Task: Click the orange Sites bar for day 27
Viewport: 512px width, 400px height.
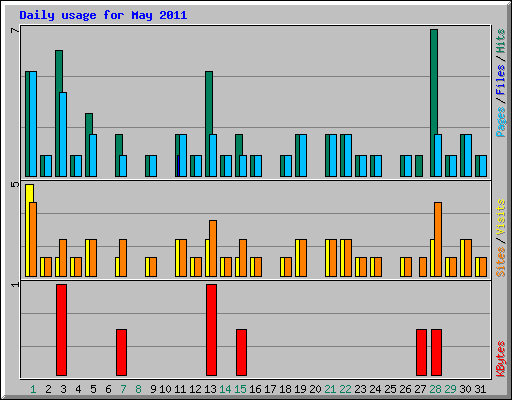Action: click(x=423, y=267)
